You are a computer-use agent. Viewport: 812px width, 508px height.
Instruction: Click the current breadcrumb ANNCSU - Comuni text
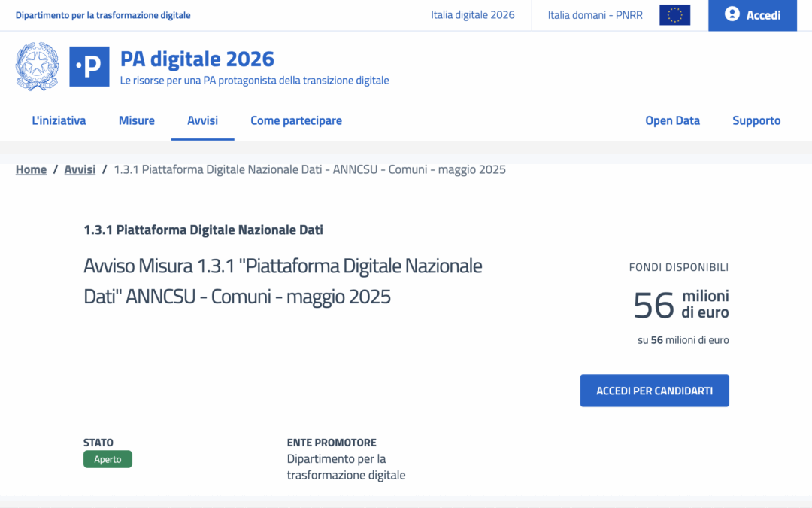[x=310, y=169]
